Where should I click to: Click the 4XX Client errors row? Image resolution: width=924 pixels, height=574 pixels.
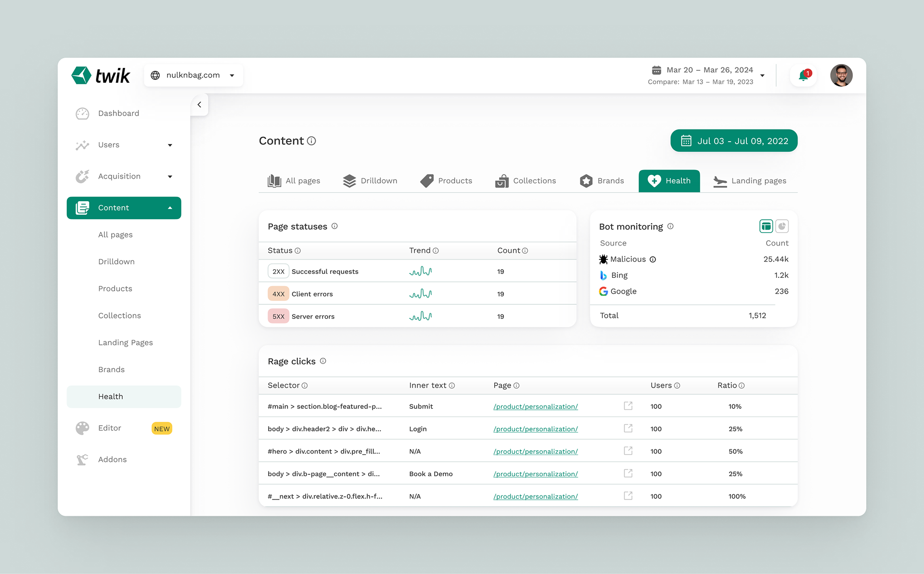[417, 294]
